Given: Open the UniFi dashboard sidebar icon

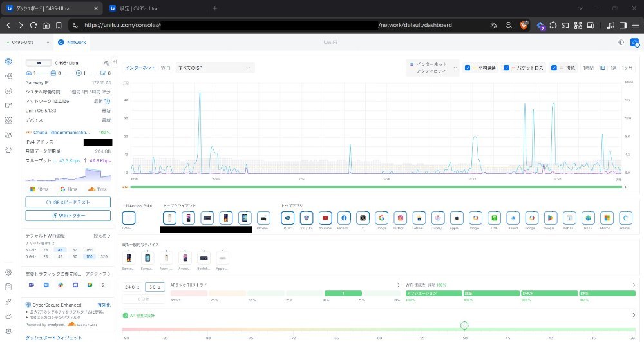Looking at the screenshot, I should pos(8,62).
